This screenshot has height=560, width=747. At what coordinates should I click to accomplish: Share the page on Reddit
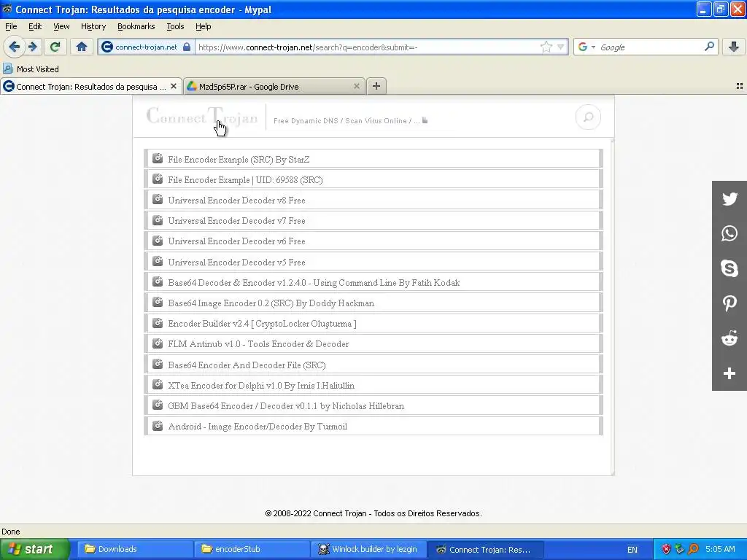point(729,338)
